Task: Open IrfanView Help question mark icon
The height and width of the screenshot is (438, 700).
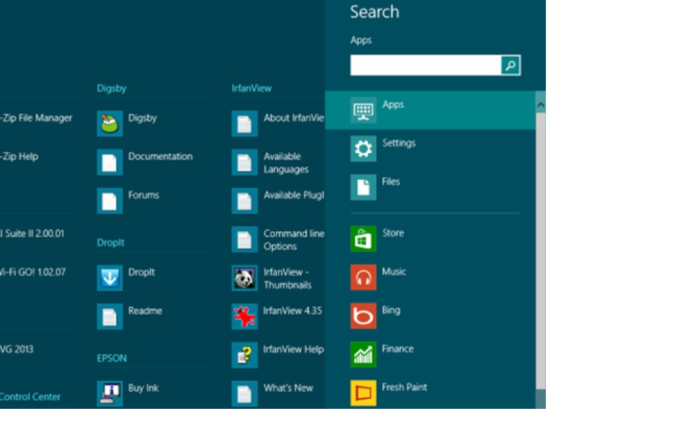Action: pyautogui.click(x=245, y=355)
